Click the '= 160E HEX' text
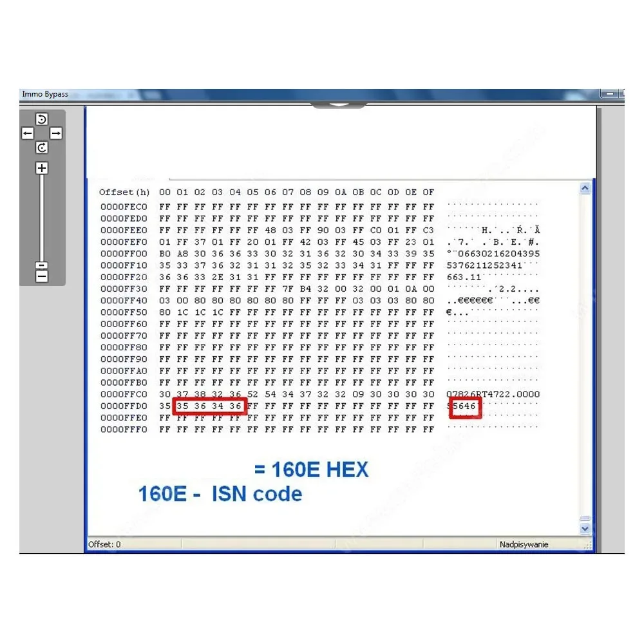The height and width of the screenshot is (644, 644). [311, 470]
